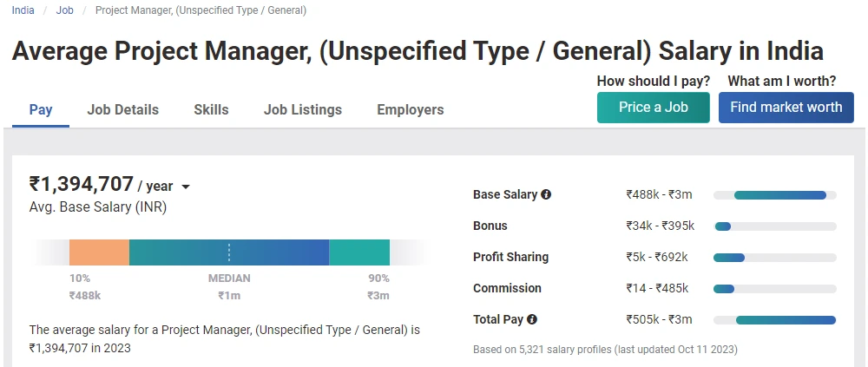Viewport: 868px width, 367px height.
Task: Click the Total Pay info icon
Action: pos(532,319)
